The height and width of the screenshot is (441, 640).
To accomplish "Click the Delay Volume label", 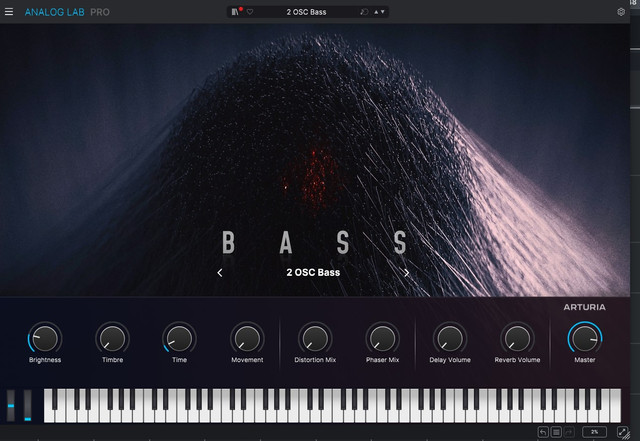I will tap(450, 360).
